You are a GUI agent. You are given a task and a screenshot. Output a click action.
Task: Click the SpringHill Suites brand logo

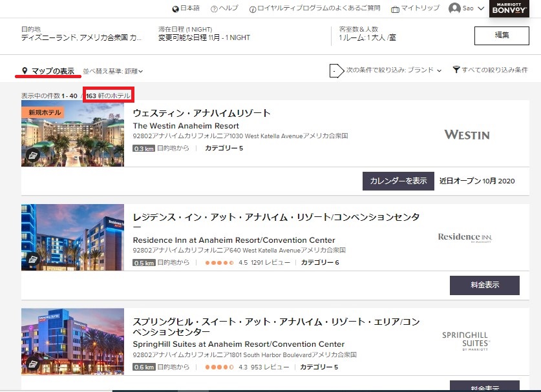click(x=466, y=342)
